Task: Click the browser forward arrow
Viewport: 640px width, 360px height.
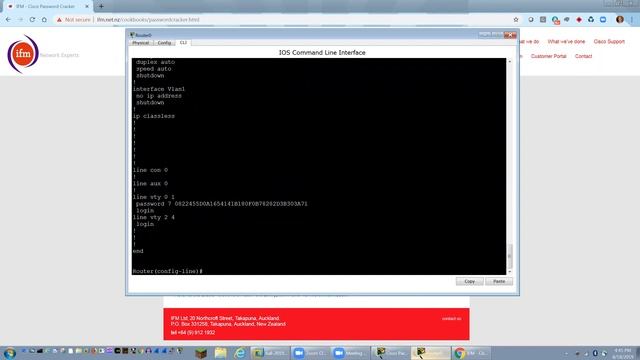Action: point(20,20)
